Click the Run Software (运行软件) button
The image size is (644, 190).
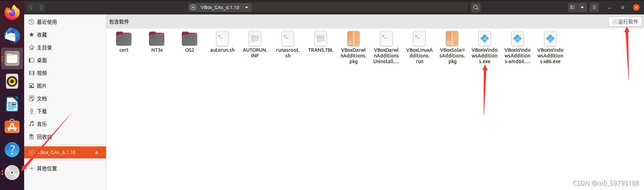[x=625, y=22]
